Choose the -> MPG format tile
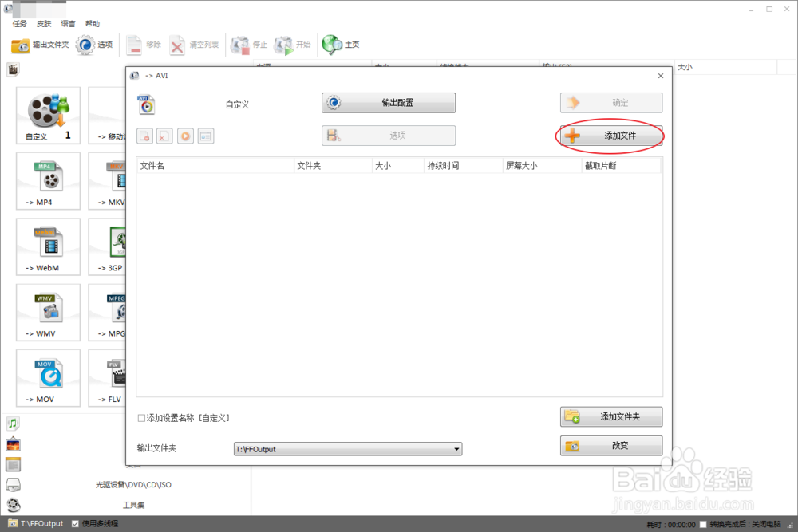Screen dimensions: 798x532 107,312
